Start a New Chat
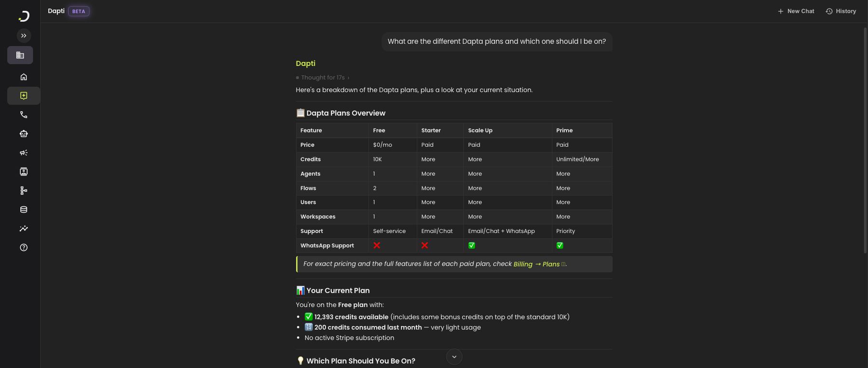The image size is (868, 368). [796, 11]
